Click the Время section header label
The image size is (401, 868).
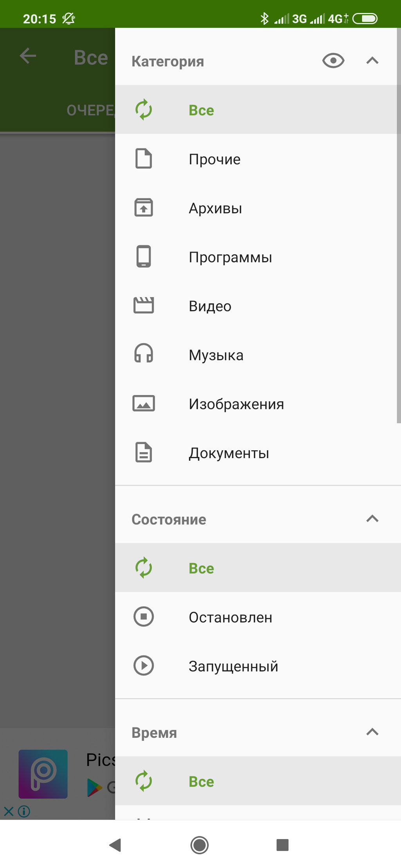pos(154,733)
